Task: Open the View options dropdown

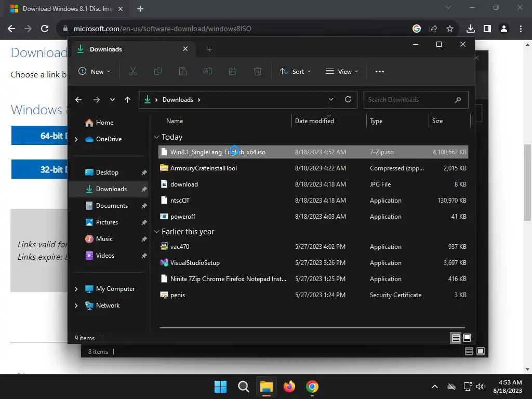Action: 342,72
